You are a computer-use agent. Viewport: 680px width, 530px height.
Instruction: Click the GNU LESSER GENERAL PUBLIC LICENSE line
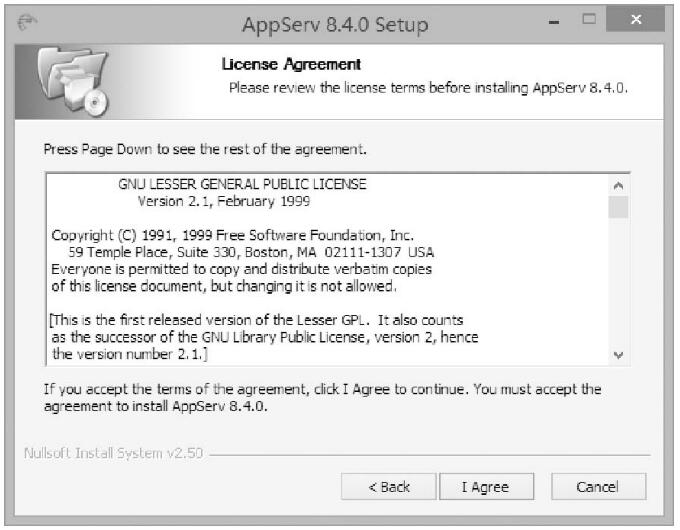click(242, 184)
